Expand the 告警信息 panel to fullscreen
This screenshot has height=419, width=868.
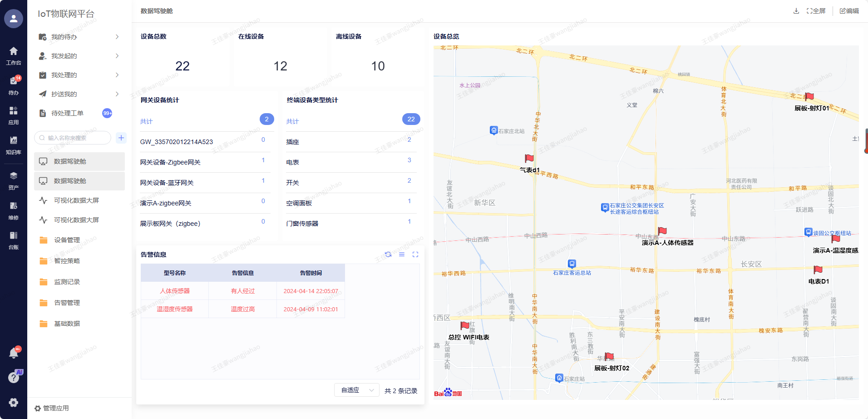(415, 254)
